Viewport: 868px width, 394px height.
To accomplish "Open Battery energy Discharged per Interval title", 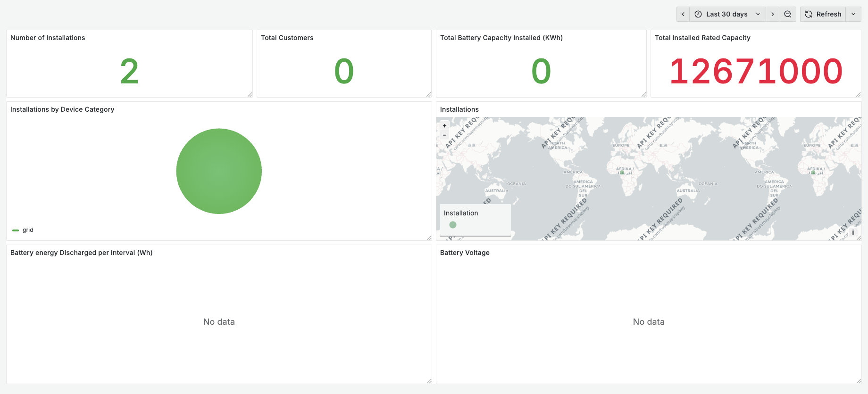I will point(82,253).
